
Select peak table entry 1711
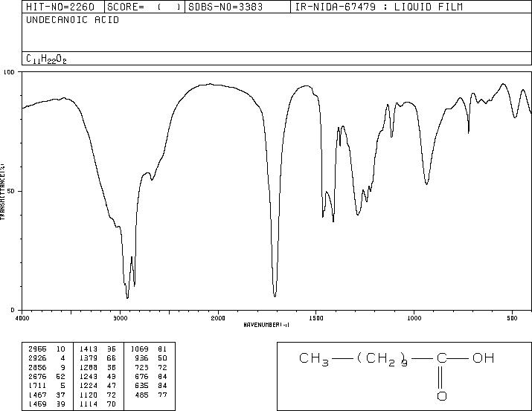37,386
